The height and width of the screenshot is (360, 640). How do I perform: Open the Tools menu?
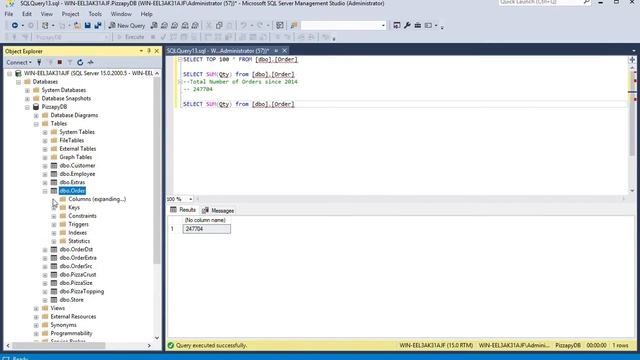tap(95, 14)
